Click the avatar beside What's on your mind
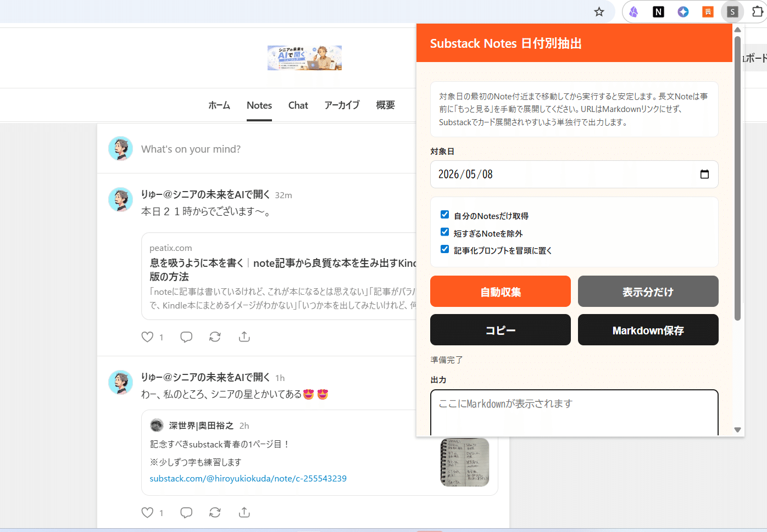This screenshot has width=767, height=532. [120, 149]
